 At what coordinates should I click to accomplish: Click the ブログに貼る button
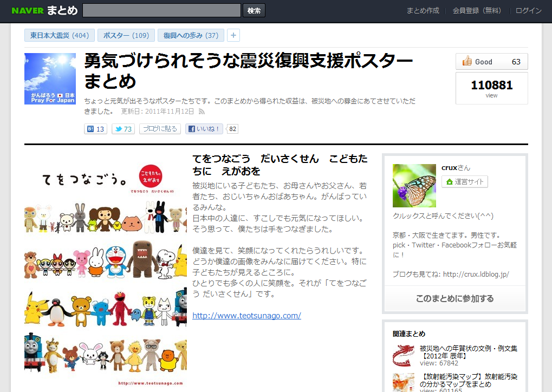[160, 129]
